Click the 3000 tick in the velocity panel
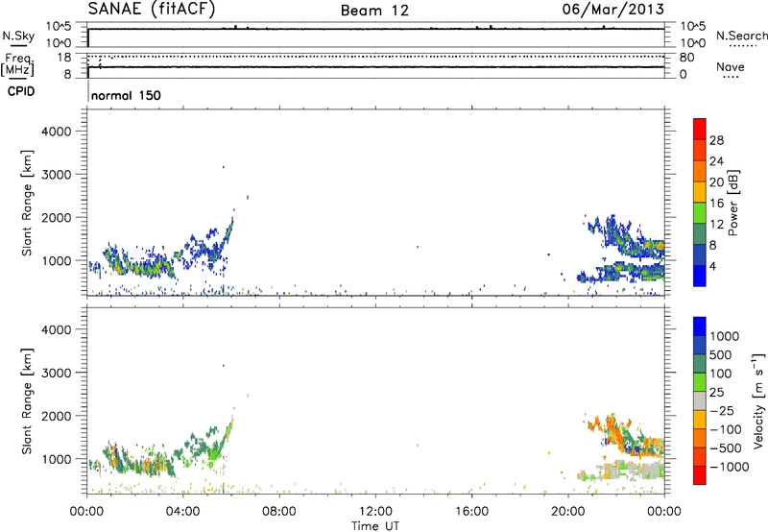 click(x=56, y=373)
